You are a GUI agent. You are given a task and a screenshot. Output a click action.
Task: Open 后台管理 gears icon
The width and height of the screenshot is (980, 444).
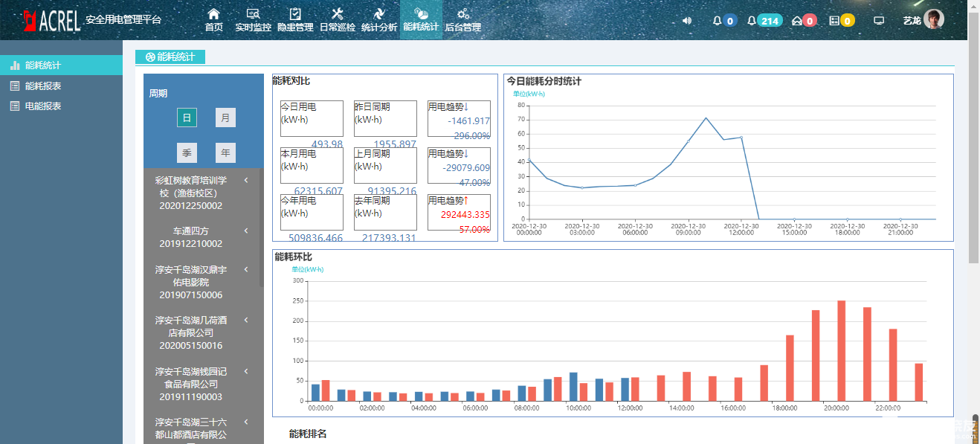pyautogui.click(x=462, y=14)
